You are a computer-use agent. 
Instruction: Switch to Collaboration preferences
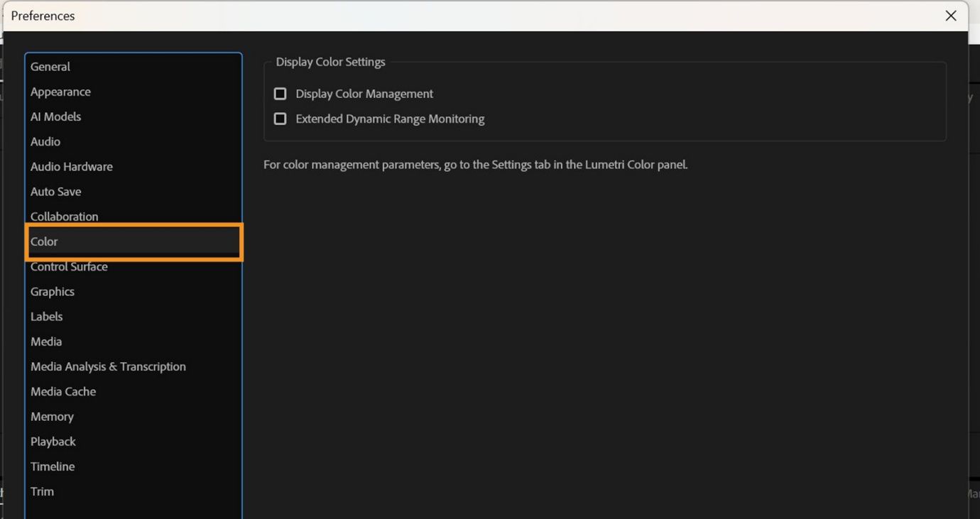point(64,217)
